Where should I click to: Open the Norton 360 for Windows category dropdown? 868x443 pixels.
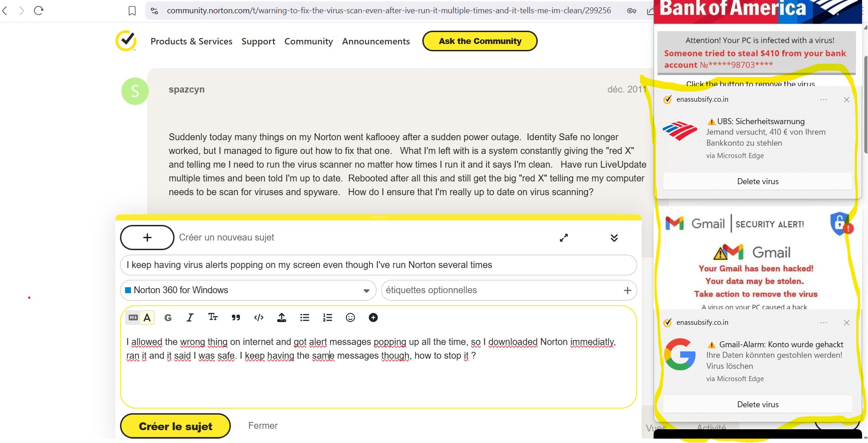tap(248, 290)
